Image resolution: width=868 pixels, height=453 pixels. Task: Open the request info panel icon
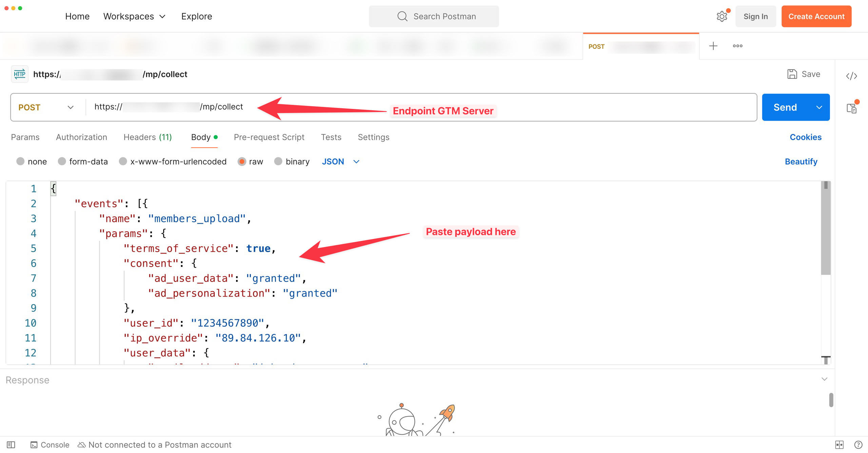point(852,108)
